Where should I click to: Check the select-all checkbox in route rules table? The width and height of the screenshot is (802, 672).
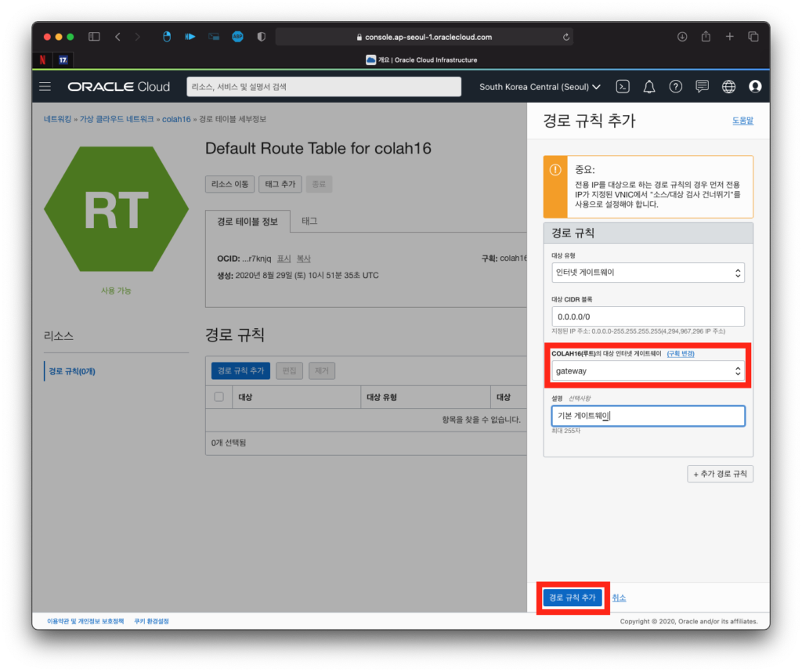point(219,397)
